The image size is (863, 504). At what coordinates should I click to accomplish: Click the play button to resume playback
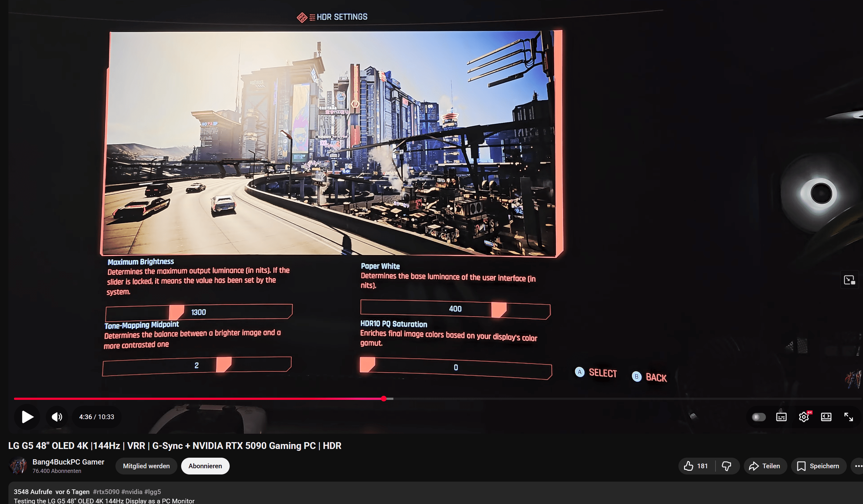27,417
